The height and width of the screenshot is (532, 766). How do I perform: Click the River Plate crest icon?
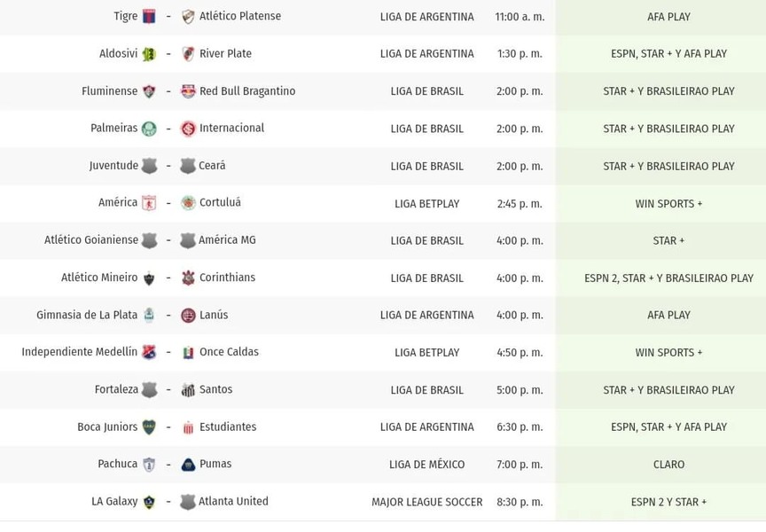188,54
